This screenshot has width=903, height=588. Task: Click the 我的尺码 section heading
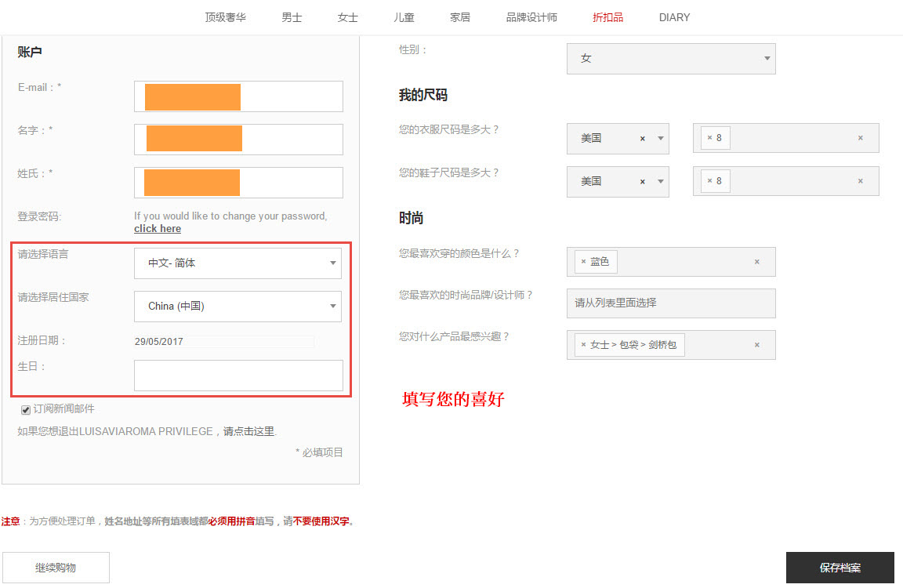click(422, 95)
